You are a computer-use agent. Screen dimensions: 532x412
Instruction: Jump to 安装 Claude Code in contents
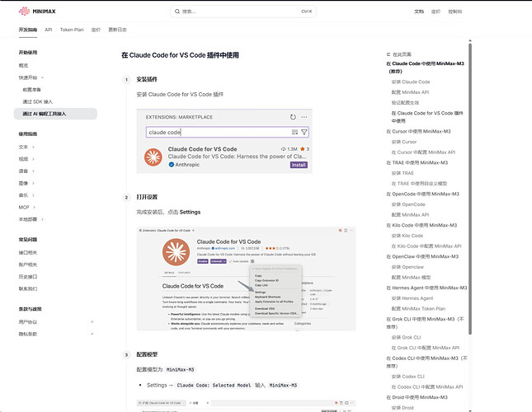click(x=411, y=82)
